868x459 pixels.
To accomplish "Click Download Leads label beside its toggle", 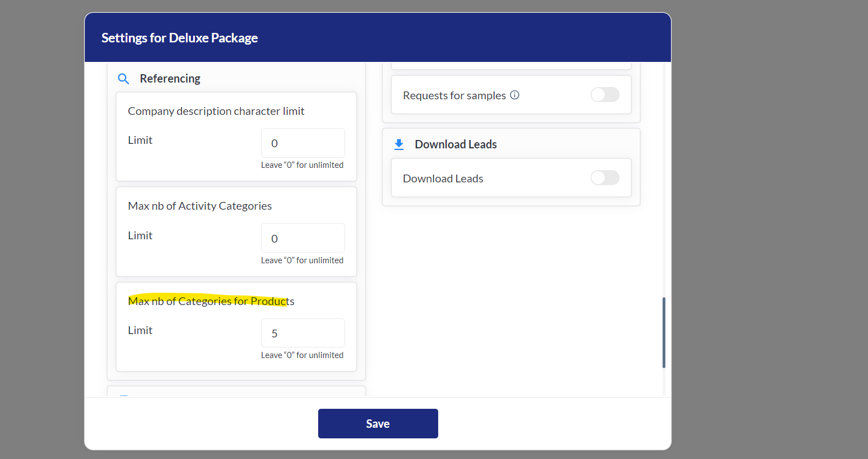I will coord(443,178).
